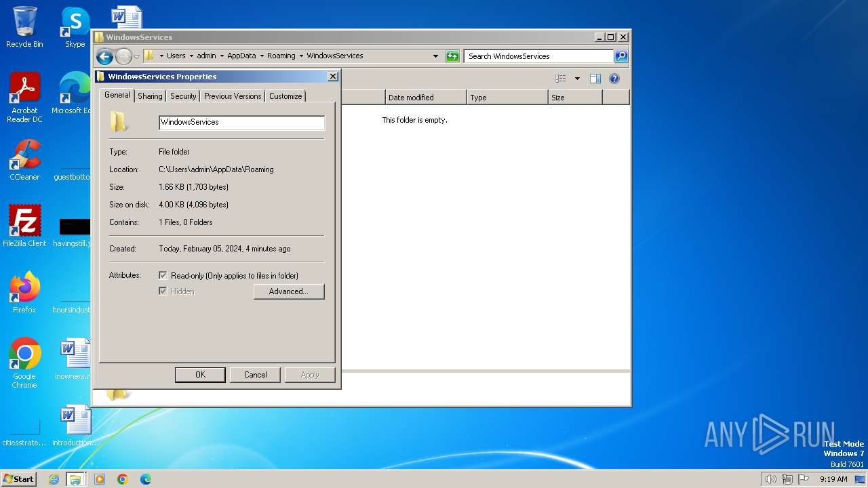Switch to the Sharing tab
868x488 pixels.
[x=150, y=96]
